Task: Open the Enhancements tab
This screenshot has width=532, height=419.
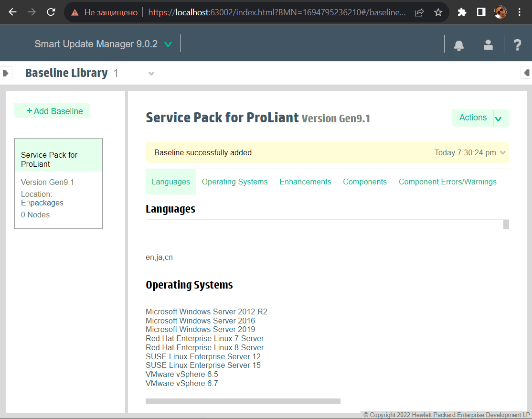Action: click(305, 182)
